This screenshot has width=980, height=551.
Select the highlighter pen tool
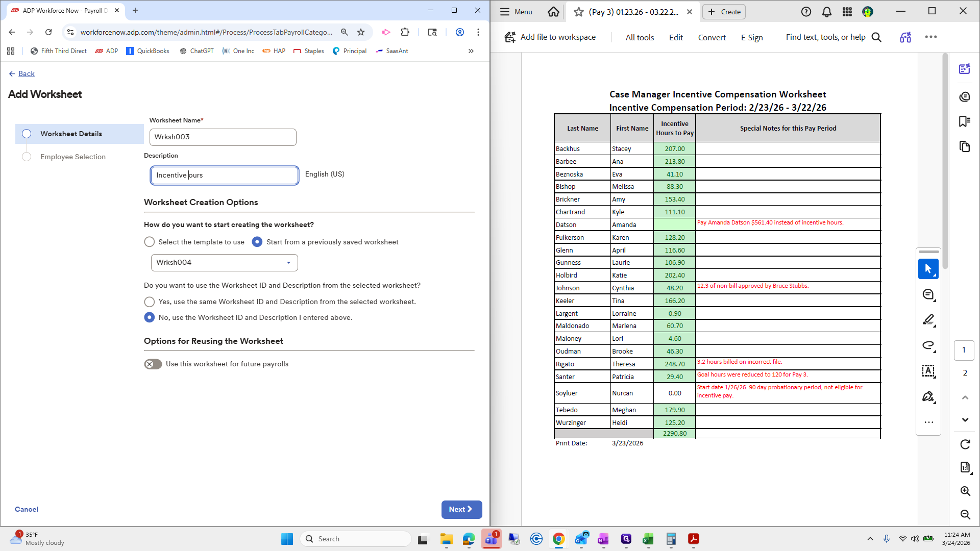(928, 320)
